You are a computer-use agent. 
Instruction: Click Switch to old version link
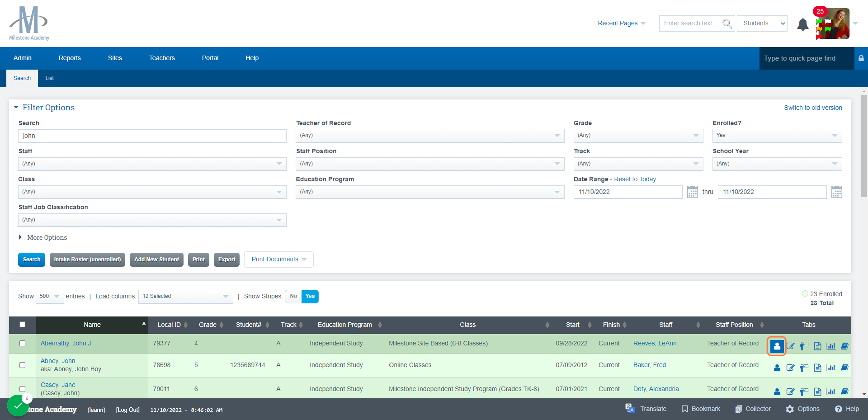tap(813, 108)
